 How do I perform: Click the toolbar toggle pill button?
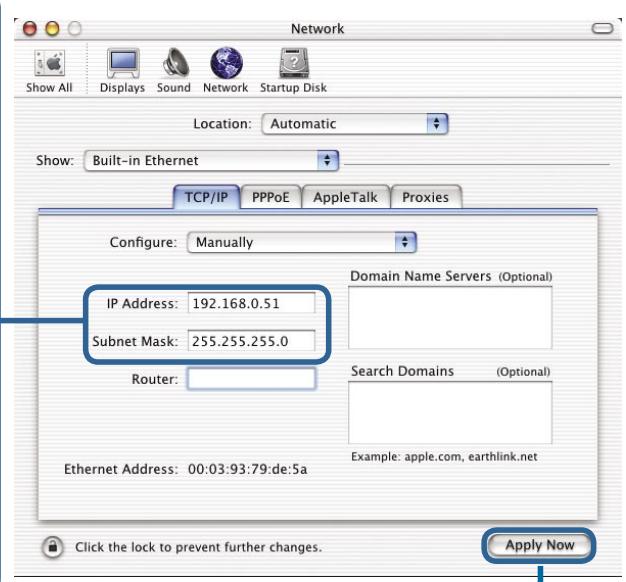602,28
